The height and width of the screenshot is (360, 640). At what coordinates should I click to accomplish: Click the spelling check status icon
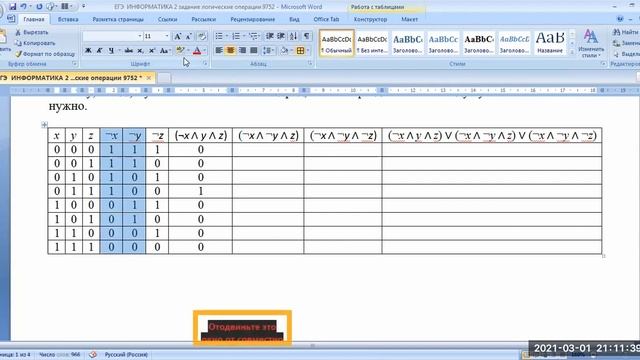(93, 355)
